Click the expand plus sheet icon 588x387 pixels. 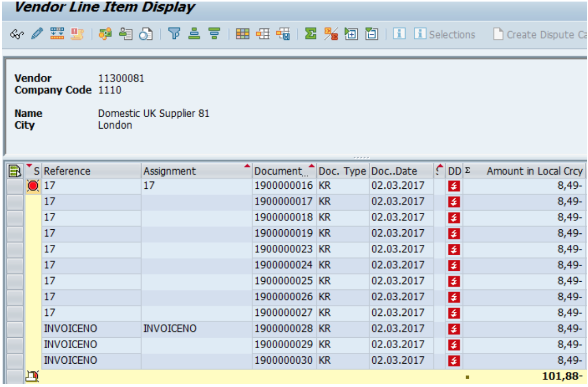[351, 34]
